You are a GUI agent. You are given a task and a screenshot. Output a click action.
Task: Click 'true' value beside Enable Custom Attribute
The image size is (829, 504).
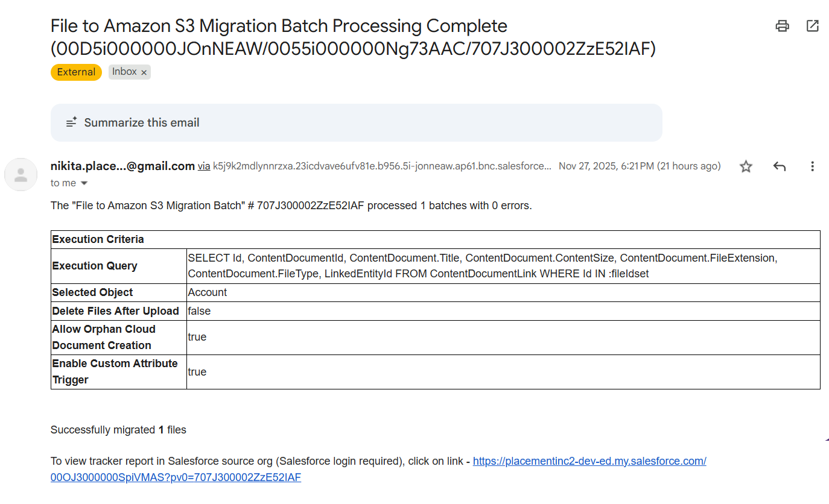[x=503, y=372]
